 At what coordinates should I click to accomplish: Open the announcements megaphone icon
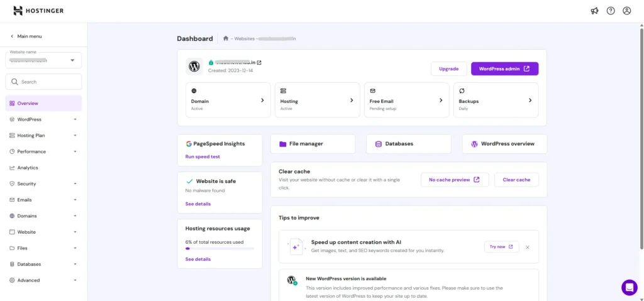(x=594, y=11)
